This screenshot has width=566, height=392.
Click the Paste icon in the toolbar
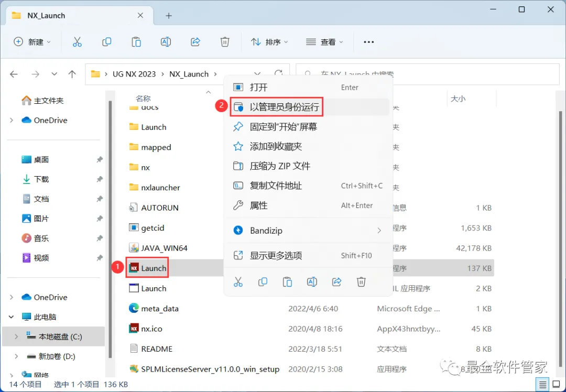[x=136, y=42]
